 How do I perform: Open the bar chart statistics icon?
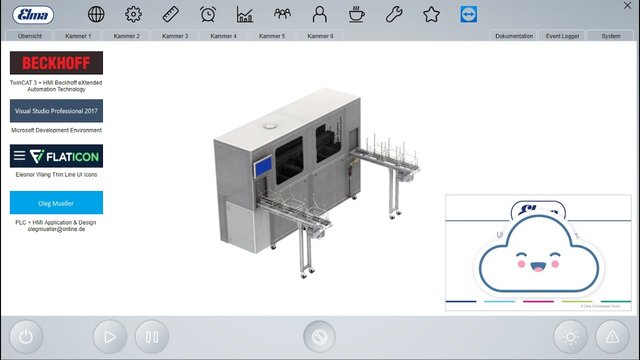245,15
